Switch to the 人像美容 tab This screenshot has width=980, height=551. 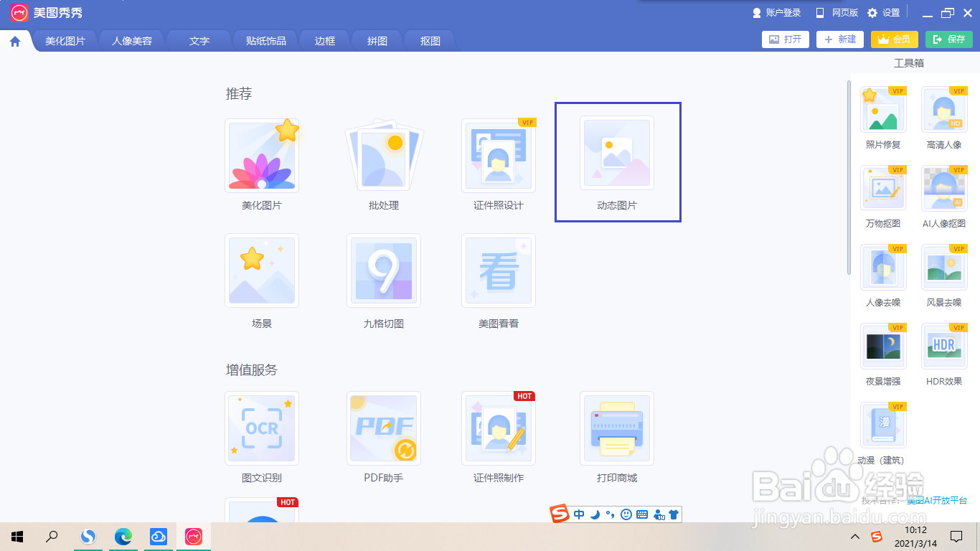coord(132,41)
